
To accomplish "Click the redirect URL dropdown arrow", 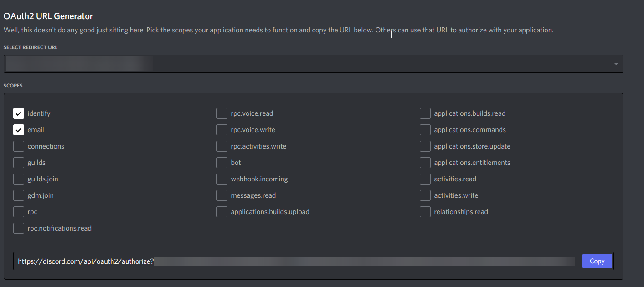I will pos(616,64).
